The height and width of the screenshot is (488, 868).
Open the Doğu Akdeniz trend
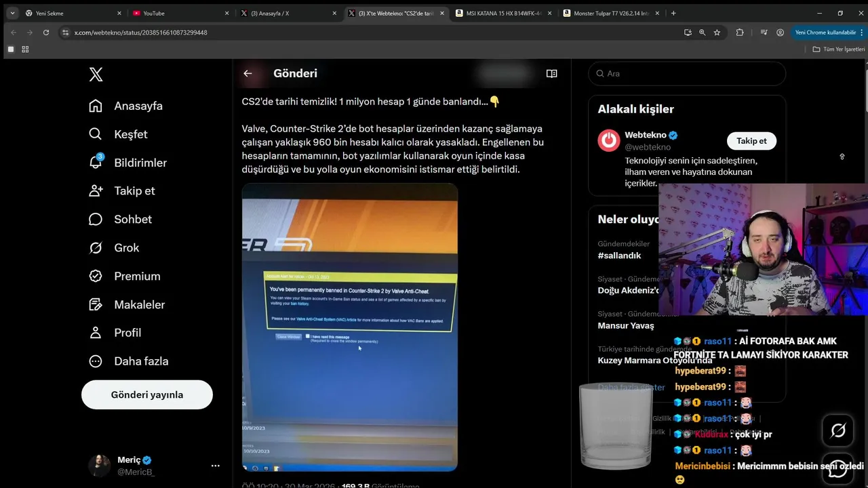(629, 290)
